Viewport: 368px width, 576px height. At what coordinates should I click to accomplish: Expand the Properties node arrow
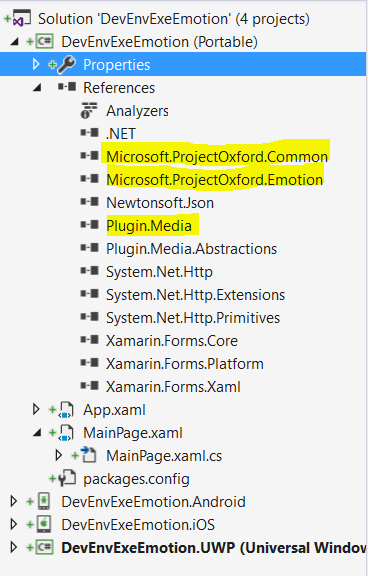(36, 64)
